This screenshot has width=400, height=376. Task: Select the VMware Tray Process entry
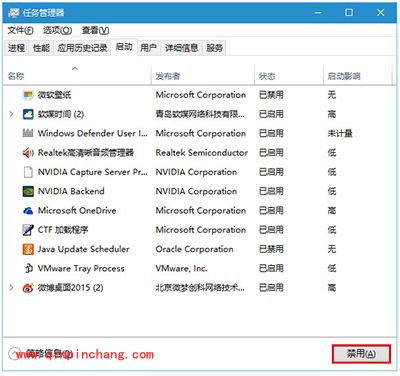[x=81, y=268]
